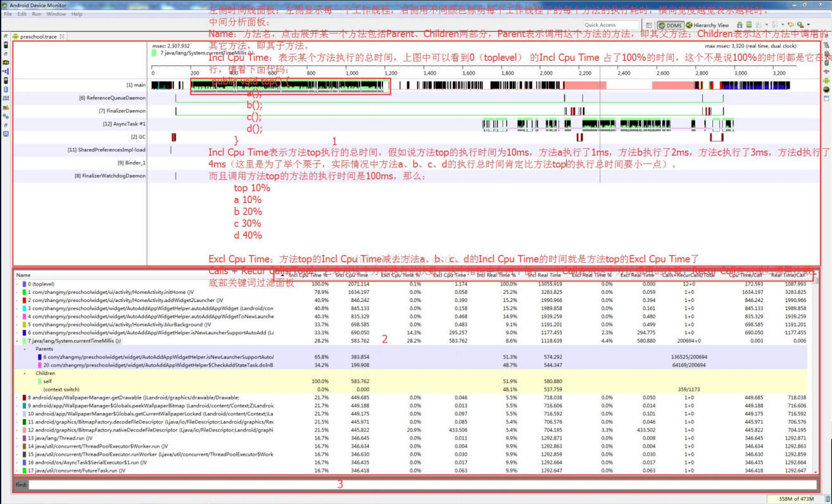This screenshot has height=504, width=832.
Task: Click the 358M of 473M heap status
Action: click(x=795, y=499)
